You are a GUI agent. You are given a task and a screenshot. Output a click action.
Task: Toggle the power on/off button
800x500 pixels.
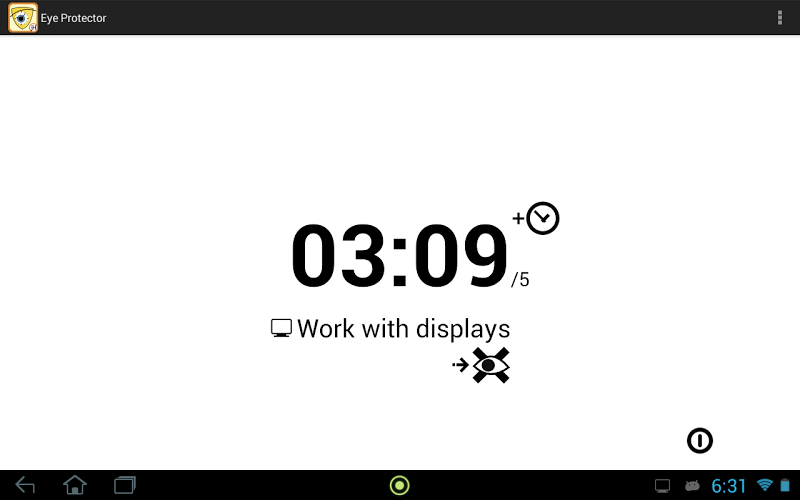click(699, 440)
